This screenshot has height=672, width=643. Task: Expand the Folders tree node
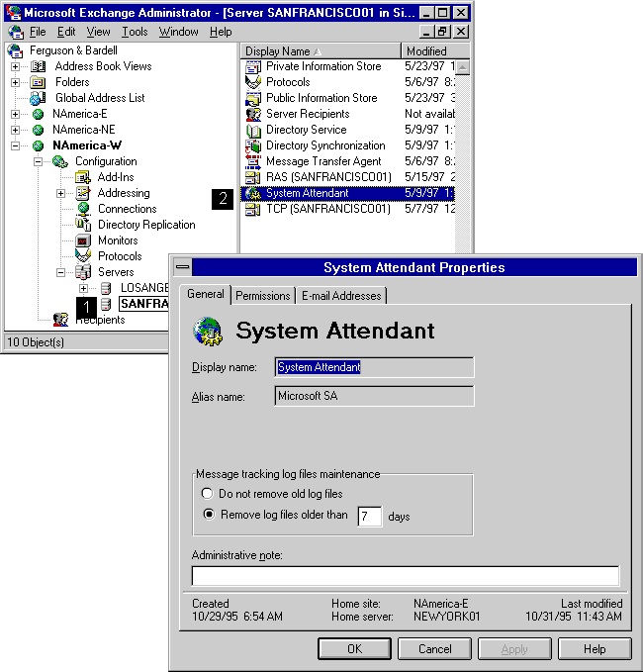click(x=16, y=82)
